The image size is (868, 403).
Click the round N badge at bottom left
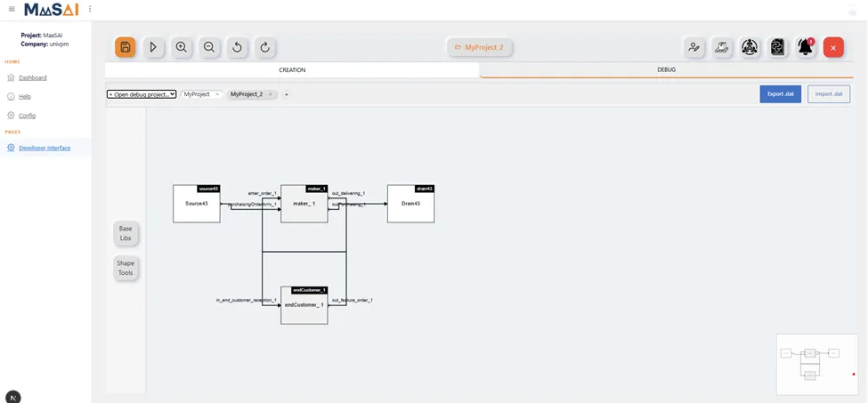point(12,397)
